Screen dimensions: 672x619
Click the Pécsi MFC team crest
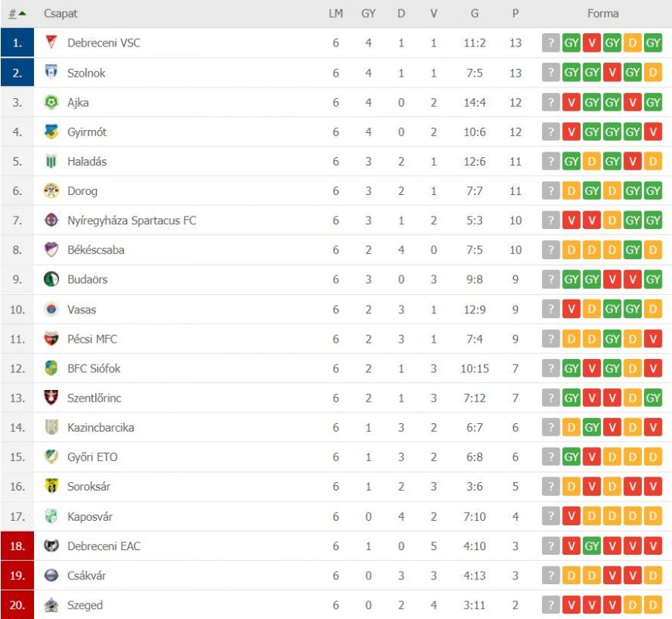click(51, 338)
